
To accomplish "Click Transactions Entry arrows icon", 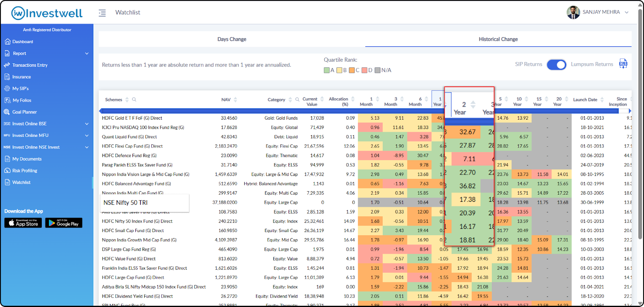I will click(x=7, y=65).
